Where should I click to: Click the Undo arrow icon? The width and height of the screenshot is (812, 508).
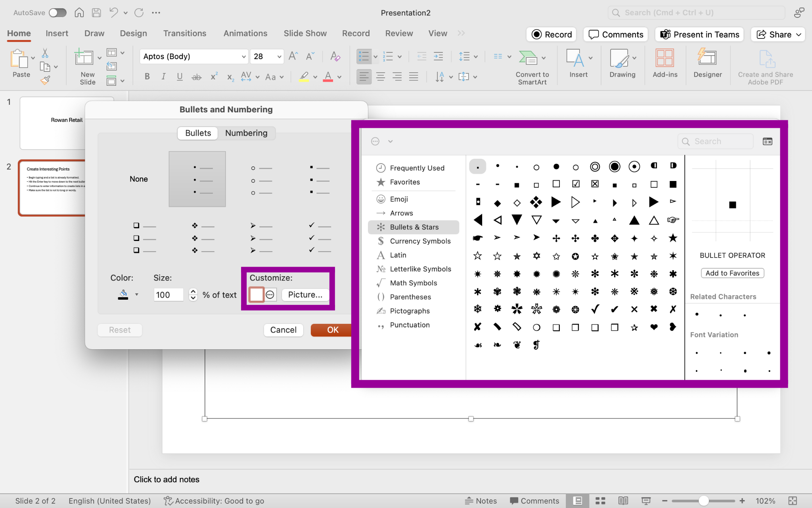[x=114, y=13]
